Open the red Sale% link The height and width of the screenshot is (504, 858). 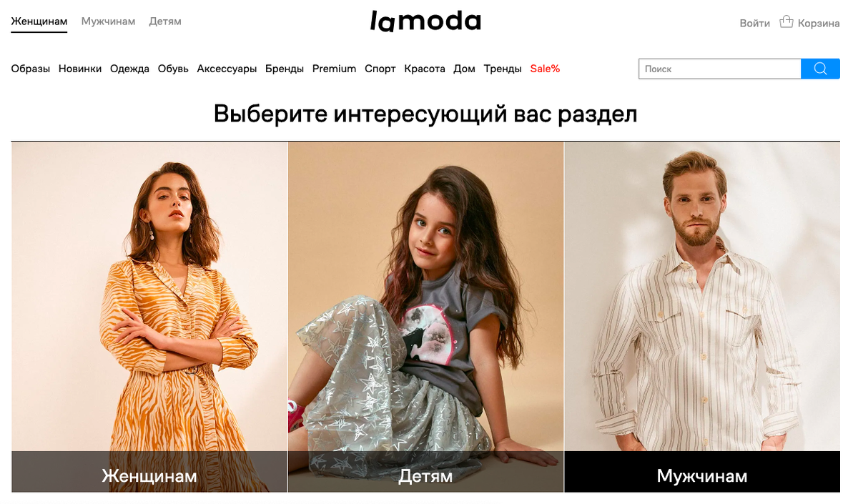545,69
